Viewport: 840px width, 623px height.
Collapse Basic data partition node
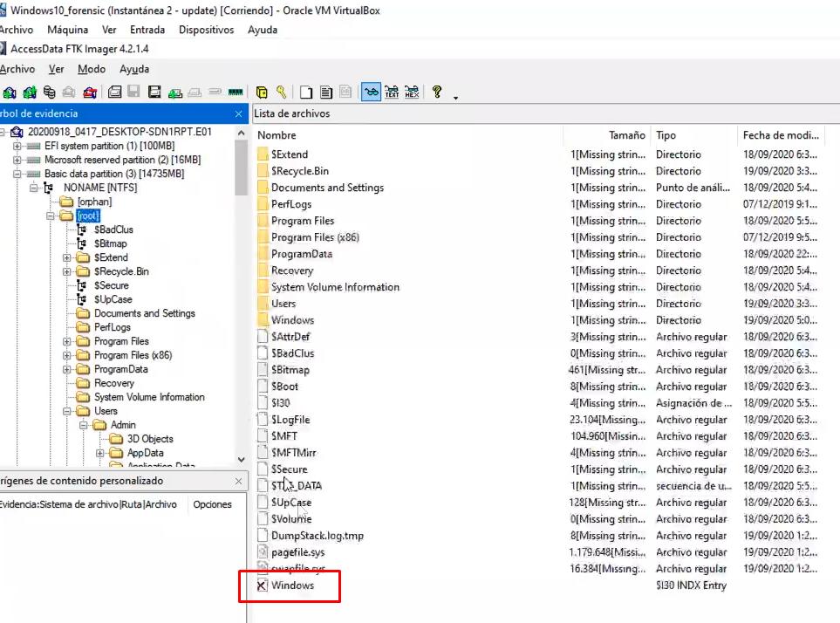pyautogui.click(x=17, y=174)
